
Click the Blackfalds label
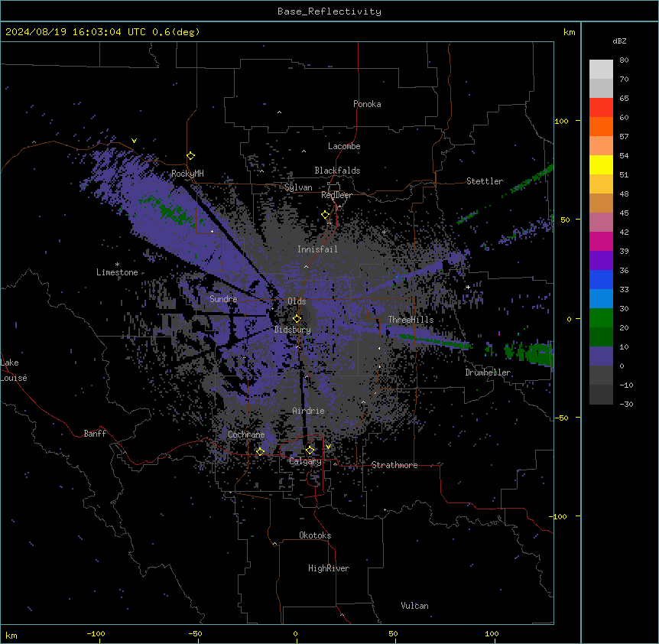(337, 171)
